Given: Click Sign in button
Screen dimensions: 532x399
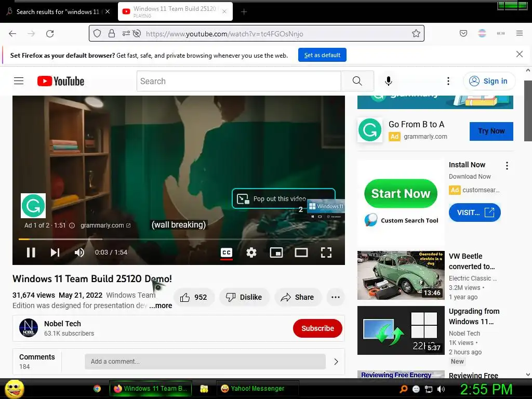Looking at the screenshot, I should tap(489, 81).
